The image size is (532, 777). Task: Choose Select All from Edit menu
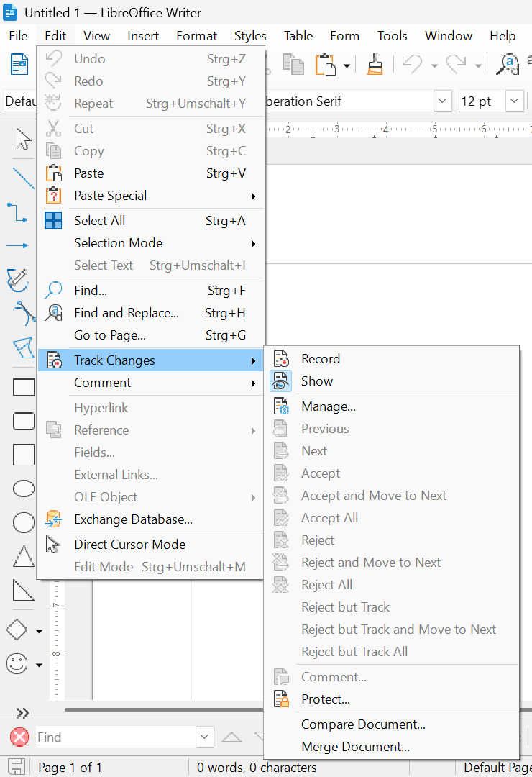coord(99,221)
